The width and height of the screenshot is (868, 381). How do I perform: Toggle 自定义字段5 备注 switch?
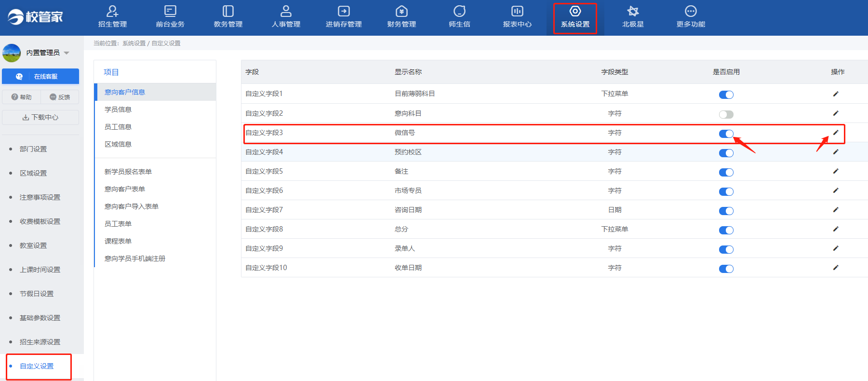coord(726,172)
